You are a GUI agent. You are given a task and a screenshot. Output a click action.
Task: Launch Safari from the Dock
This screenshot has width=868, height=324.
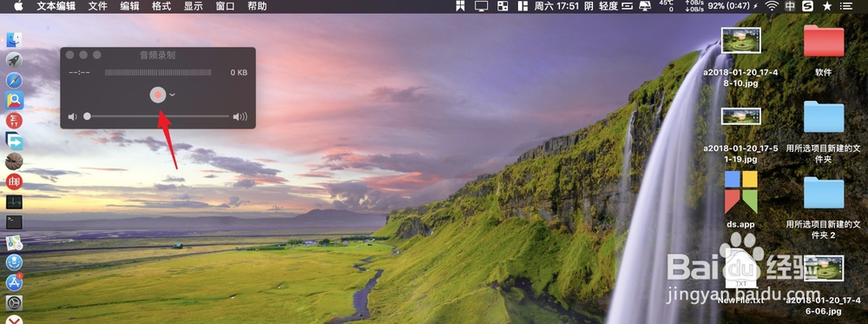coord(14,80)
